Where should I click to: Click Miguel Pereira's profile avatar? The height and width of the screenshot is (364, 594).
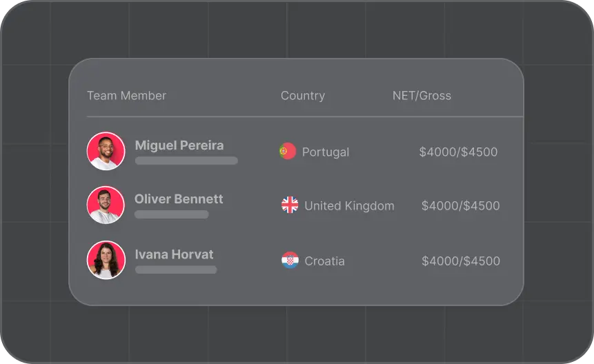[x=106, y=151]
